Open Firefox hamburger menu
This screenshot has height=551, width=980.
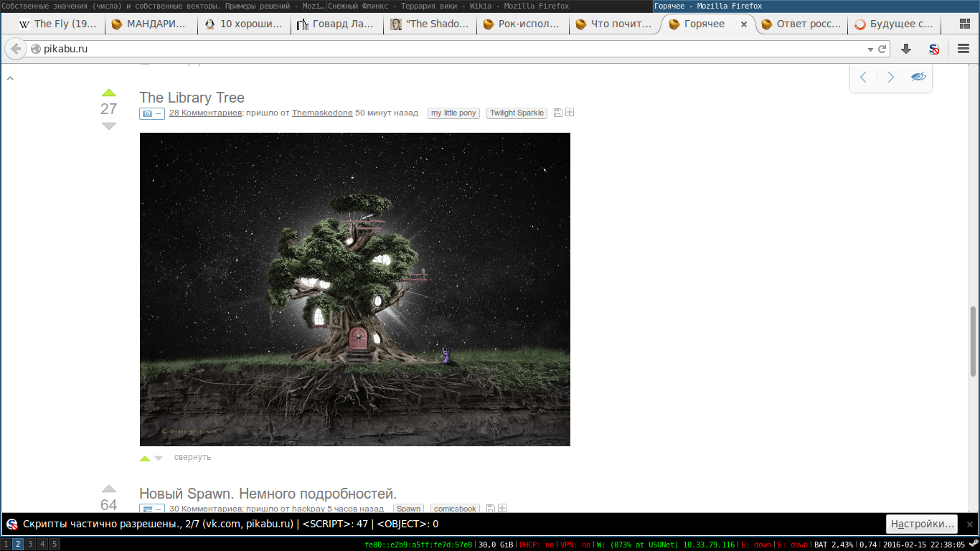click(x=963, y=49)
